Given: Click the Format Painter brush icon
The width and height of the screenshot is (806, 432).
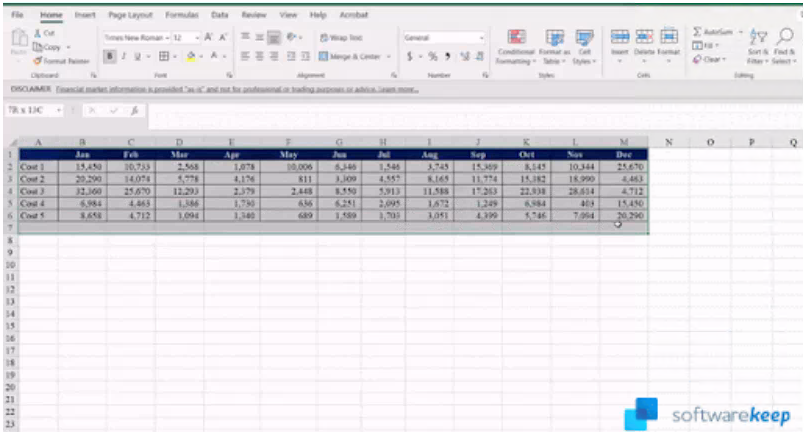Looking at the screenshot, I should (37, 61).
